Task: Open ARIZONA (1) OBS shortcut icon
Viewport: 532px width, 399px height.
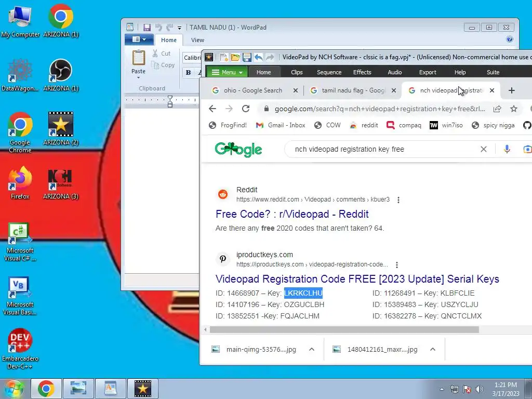Action: pyautogui.click(x=61, y=75)
